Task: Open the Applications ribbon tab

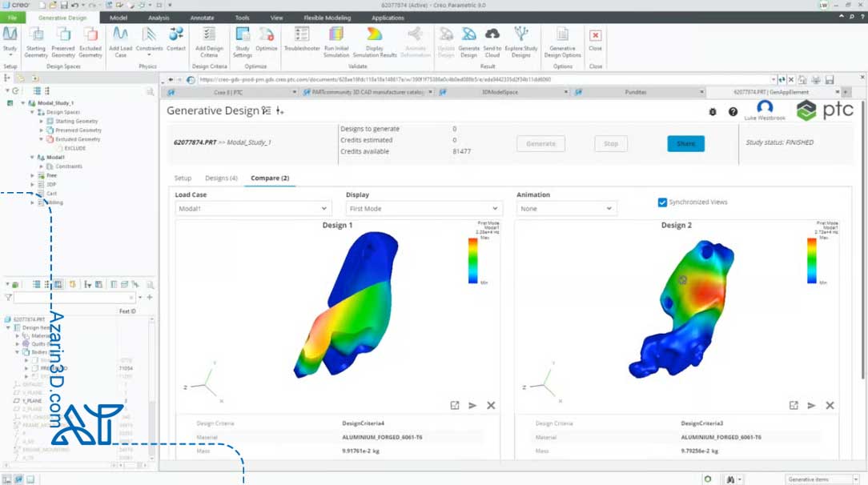Action: click(388, 18)
